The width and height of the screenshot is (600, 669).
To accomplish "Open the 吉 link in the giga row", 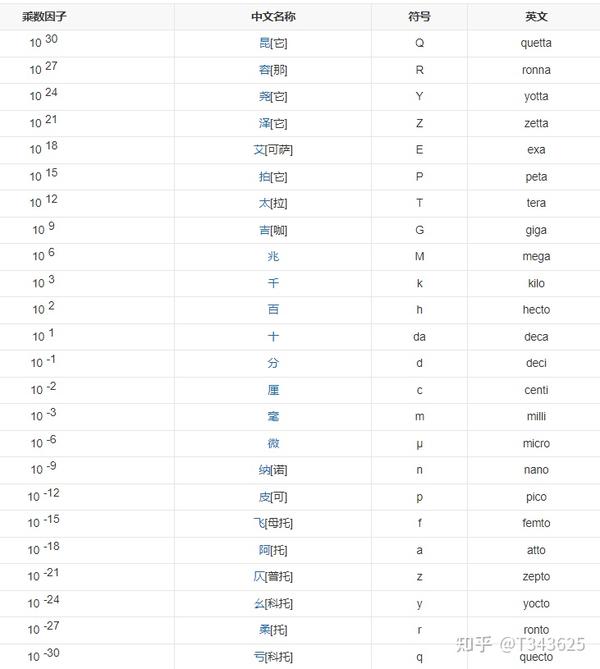I will 264,230.
